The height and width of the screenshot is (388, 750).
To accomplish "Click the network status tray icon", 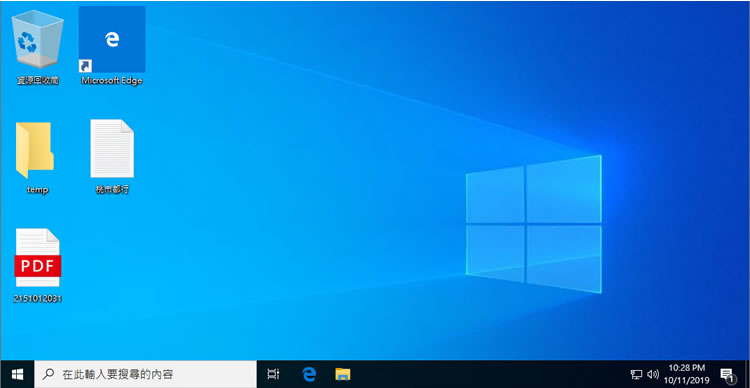I will tap(636, 374).
